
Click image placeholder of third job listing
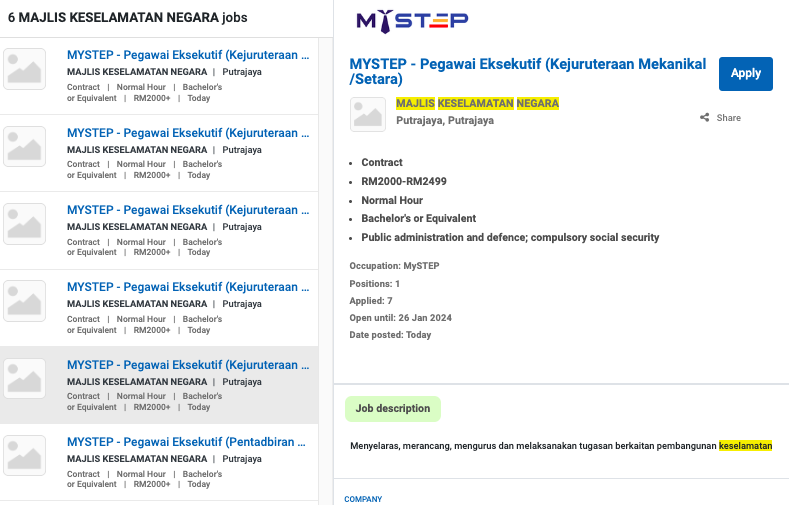24,223
